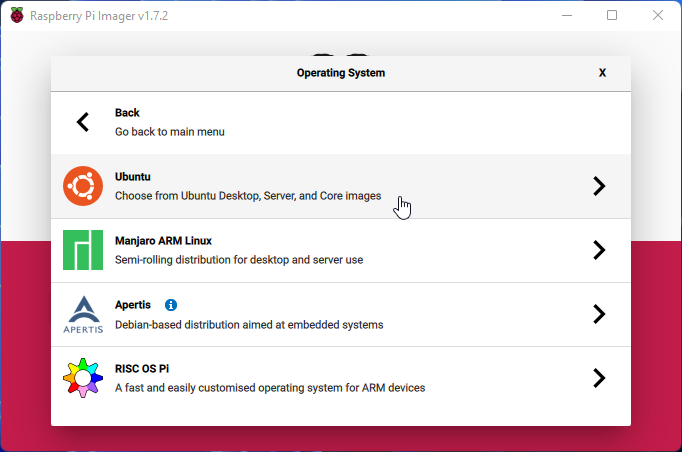This screenshot has width=682, height=452.
Task: Click the 'Operating System' dialog heading
Action: click(x=341, y=73)
